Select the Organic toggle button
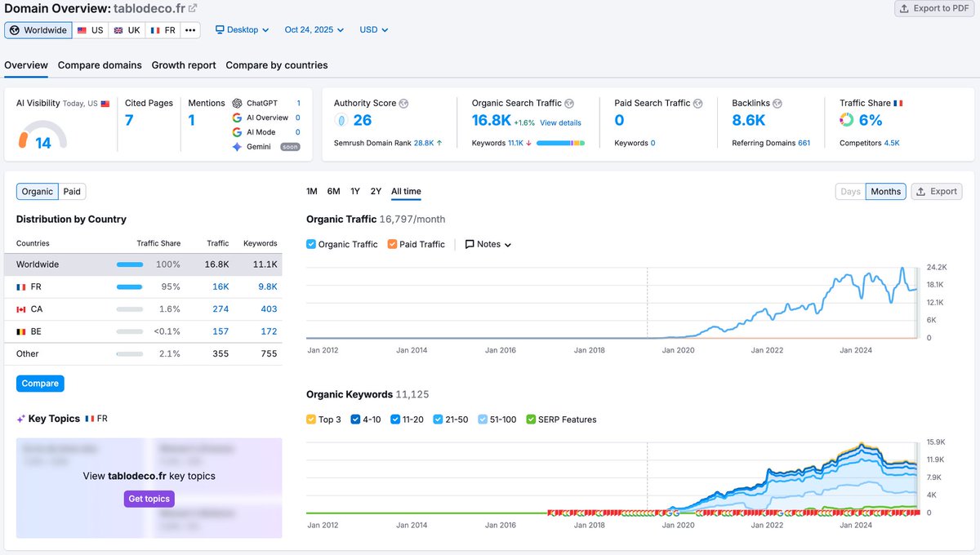This screenshot has height=555, width=980. [x=38, y=192]
